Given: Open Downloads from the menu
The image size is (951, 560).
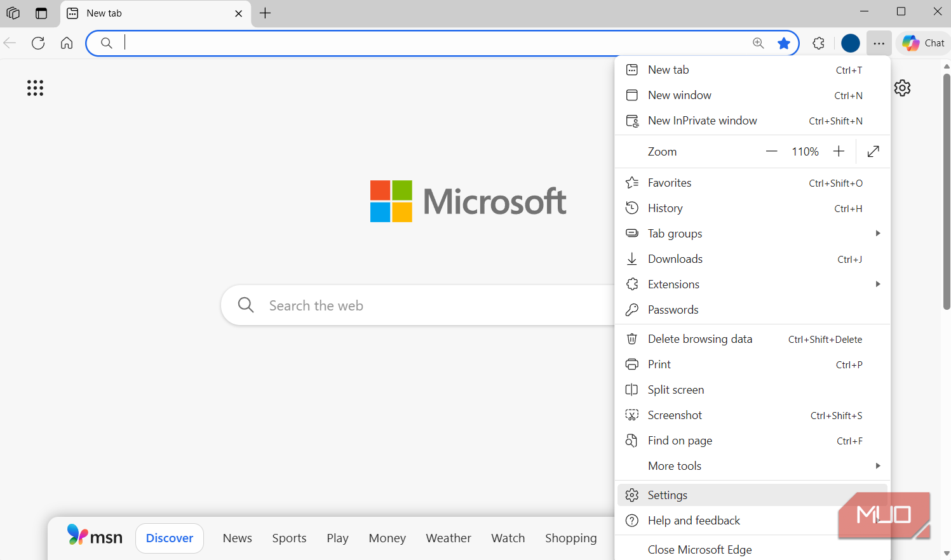Looking at the screenshot, I should [753, 259].
